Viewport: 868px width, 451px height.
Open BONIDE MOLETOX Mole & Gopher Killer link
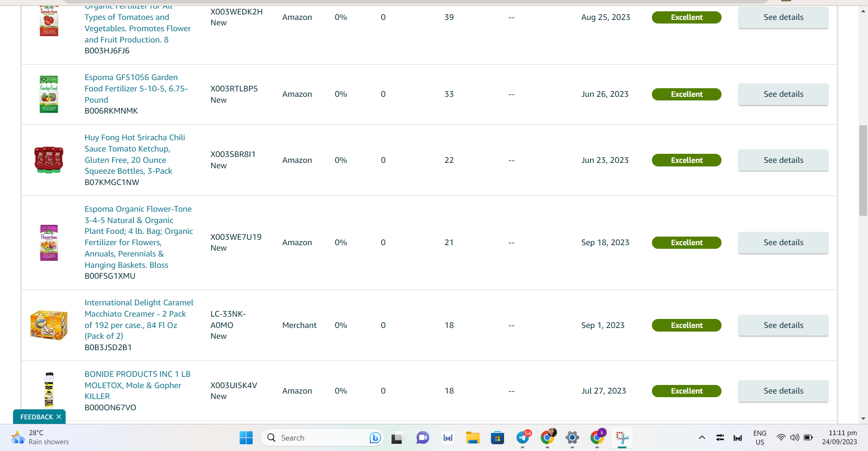tap(137, 385)
